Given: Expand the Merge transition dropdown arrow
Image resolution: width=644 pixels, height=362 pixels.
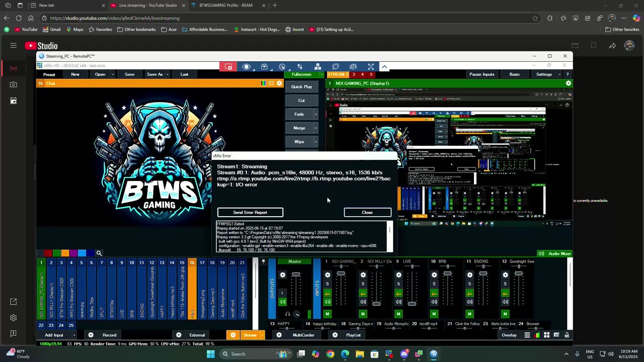Looking at the screenshot, I should click(315, 128).
